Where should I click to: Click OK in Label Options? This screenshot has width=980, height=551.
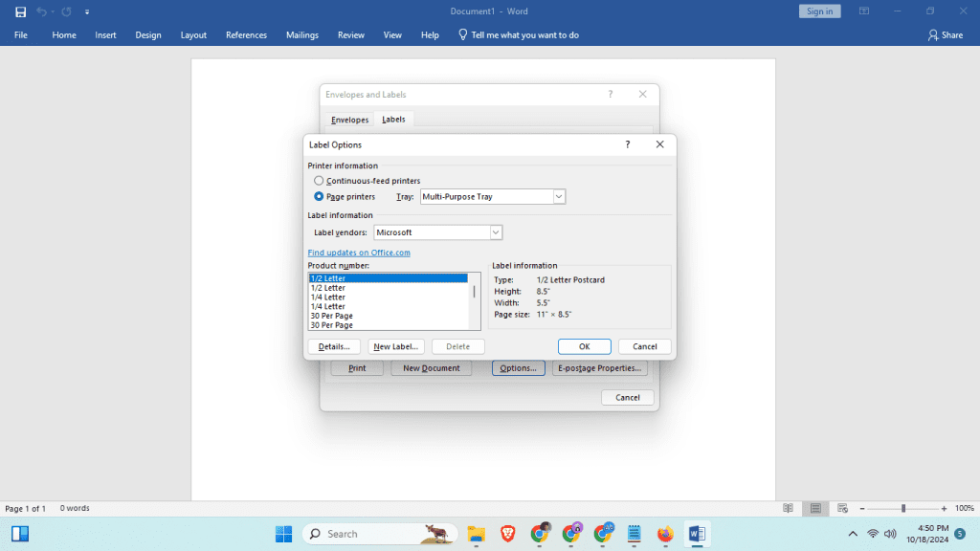point(585,346)
